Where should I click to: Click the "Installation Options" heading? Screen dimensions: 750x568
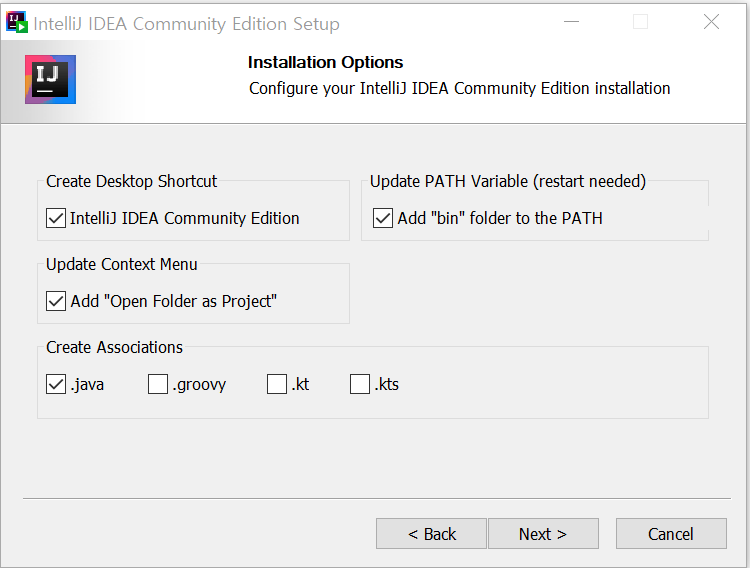pos(325,63)
